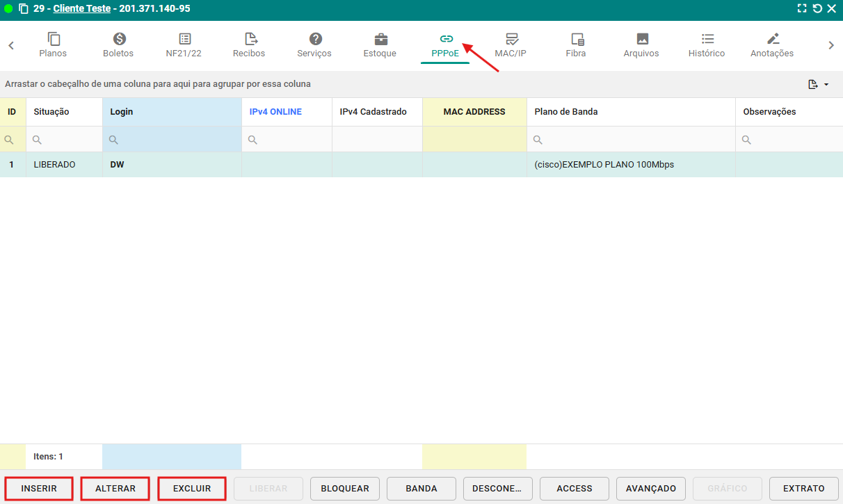This screenshot has width=843, height=504.
Task: Click the BLOQUEAR button
Action: click(345, 489)
